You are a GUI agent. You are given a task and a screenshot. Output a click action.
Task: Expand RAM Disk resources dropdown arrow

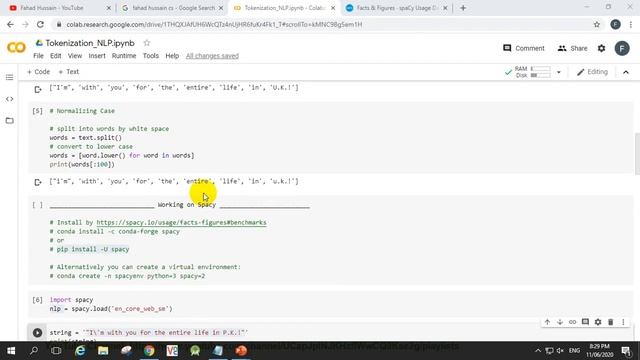pyautogui.click(x=559, y=72)
